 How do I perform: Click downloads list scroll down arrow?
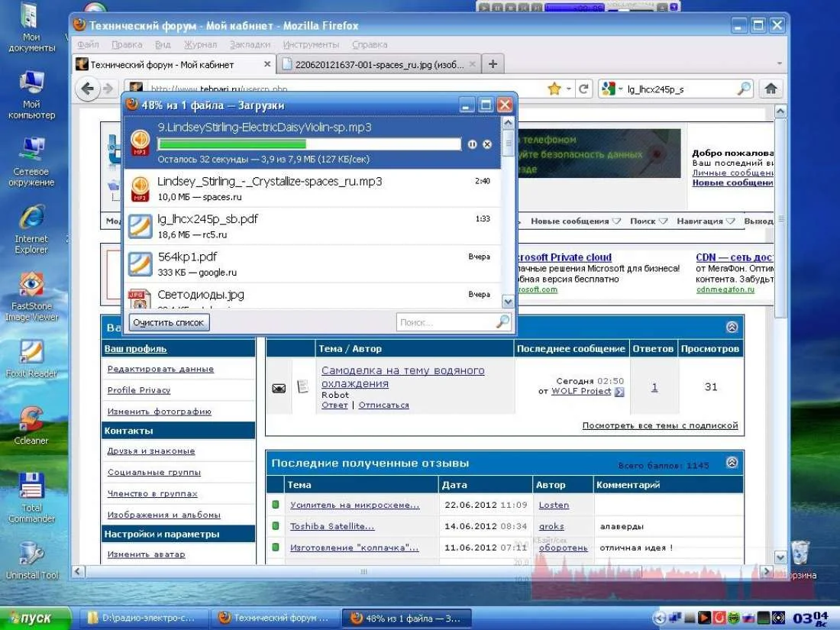[x=508, y=302]
